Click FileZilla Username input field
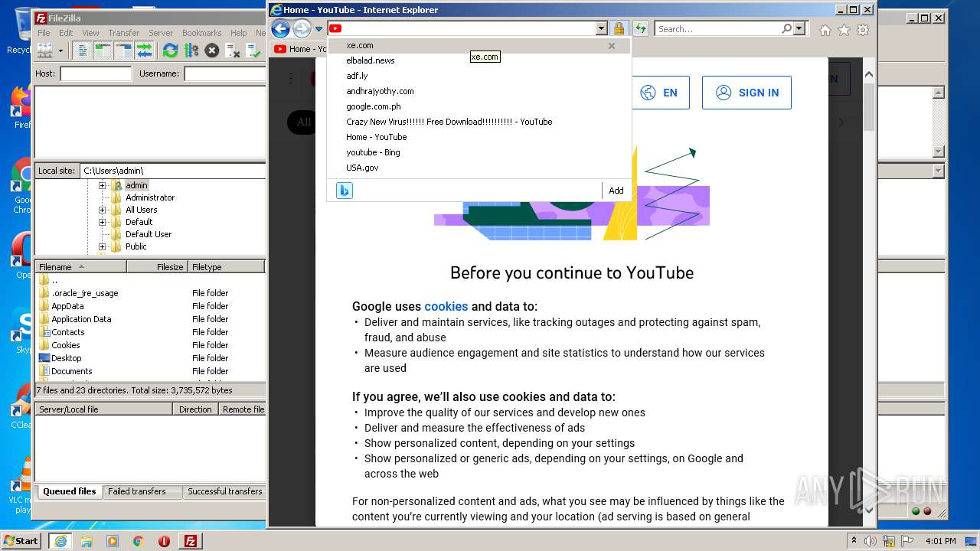The image size is (980, 551). pos(225,73)
